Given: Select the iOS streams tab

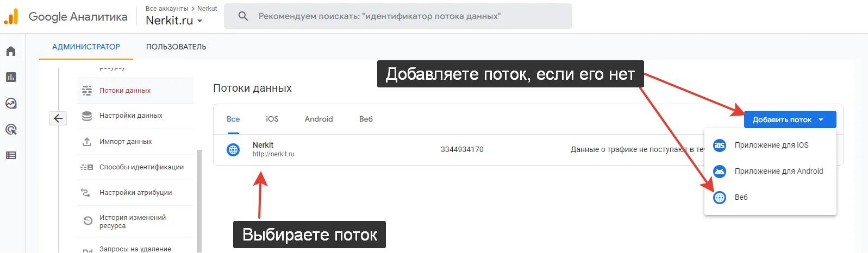Looking at the screenshot, I should click(x=272, y=119).
